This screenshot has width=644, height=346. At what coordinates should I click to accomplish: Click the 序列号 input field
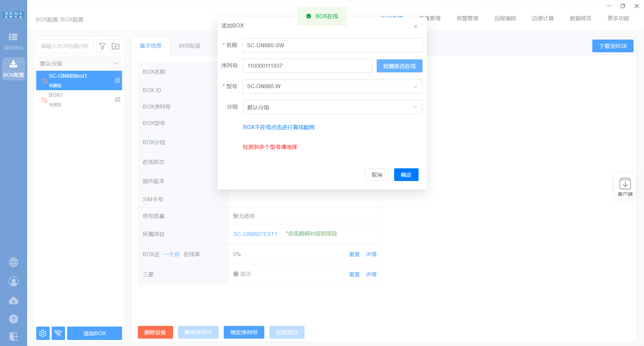pyautogui.click(x=307, y=66)
